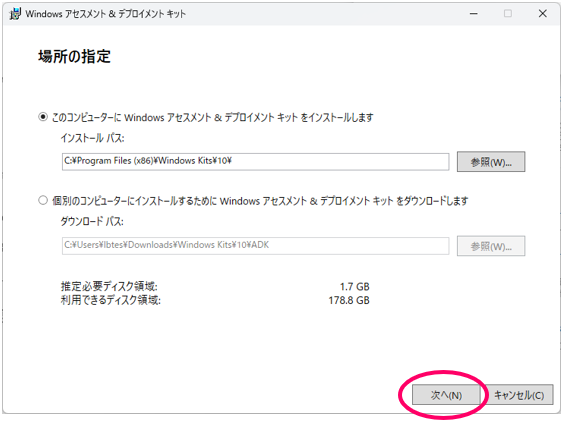Click the disabled 参照(W) button beside download path

pyautogui.click(x=491, y=246)
